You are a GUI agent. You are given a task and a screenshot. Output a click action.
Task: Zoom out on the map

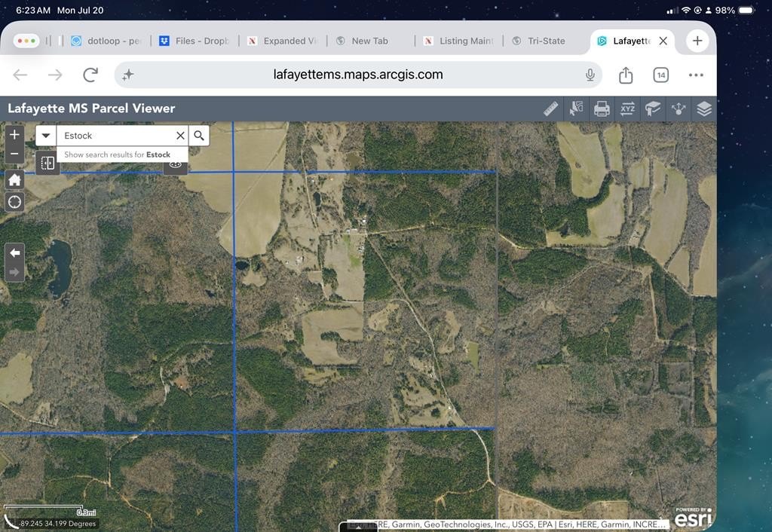(15, 154)
